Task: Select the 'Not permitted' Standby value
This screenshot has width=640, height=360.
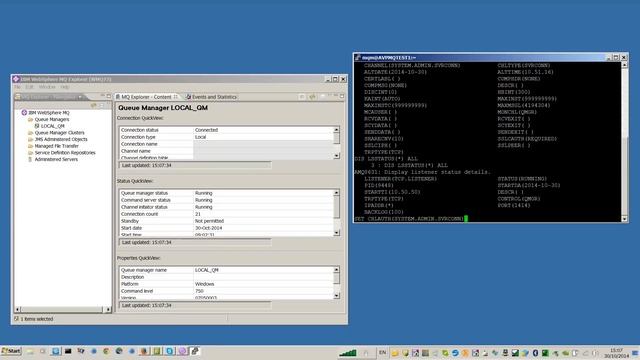Action: point(209,221)
